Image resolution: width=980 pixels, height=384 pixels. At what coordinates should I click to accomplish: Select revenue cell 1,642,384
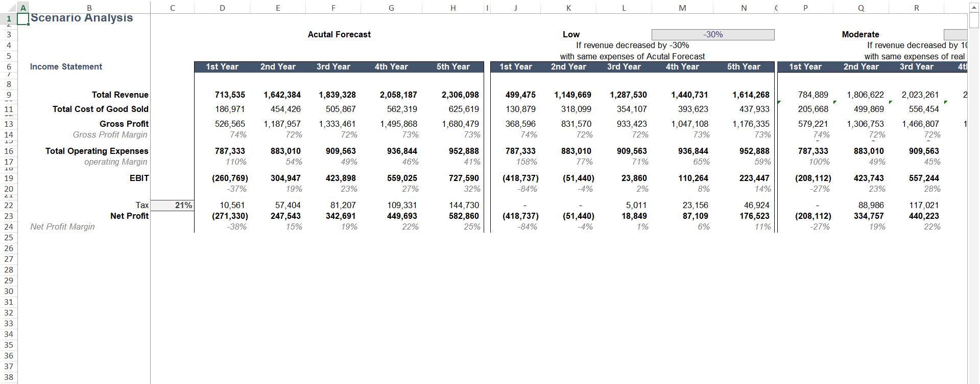point(282,95)
